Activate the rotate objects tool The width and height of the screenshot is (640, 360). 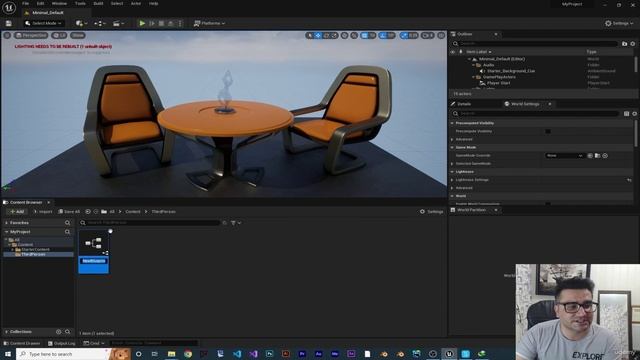[x=326, y=36]
